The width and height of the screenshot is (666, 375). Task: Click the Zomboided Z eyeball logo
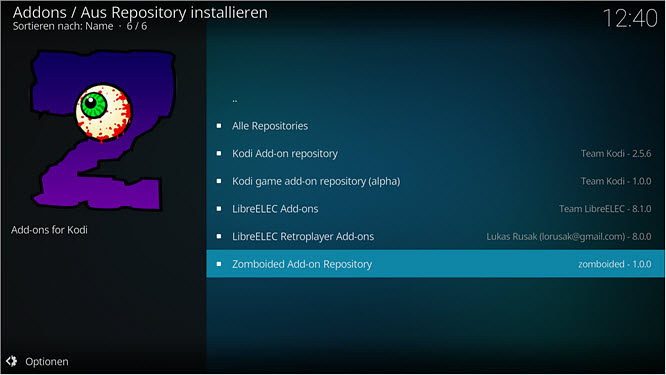[x=104, y=130]
